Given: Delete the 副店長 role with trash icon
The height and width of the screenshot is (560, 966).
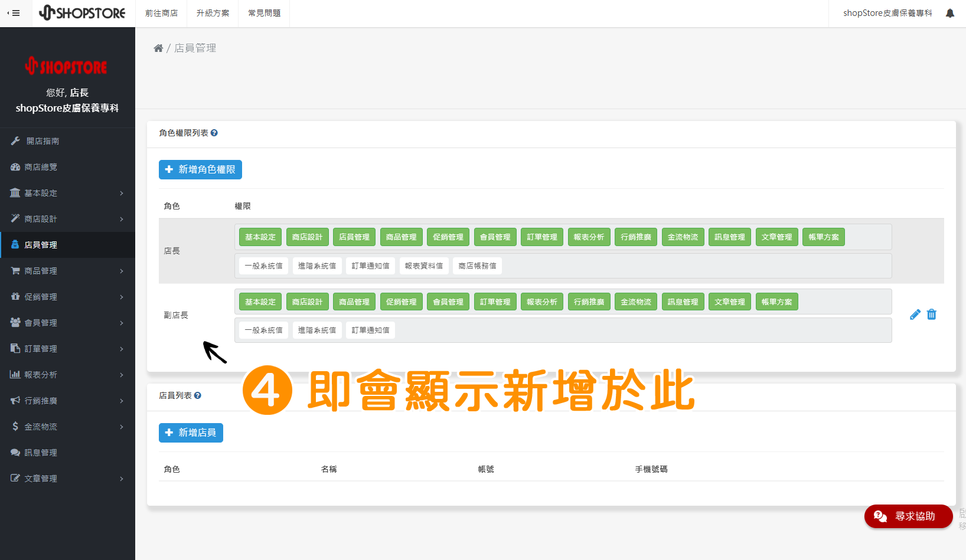Looking at the screenshot, I should (932, 315).
